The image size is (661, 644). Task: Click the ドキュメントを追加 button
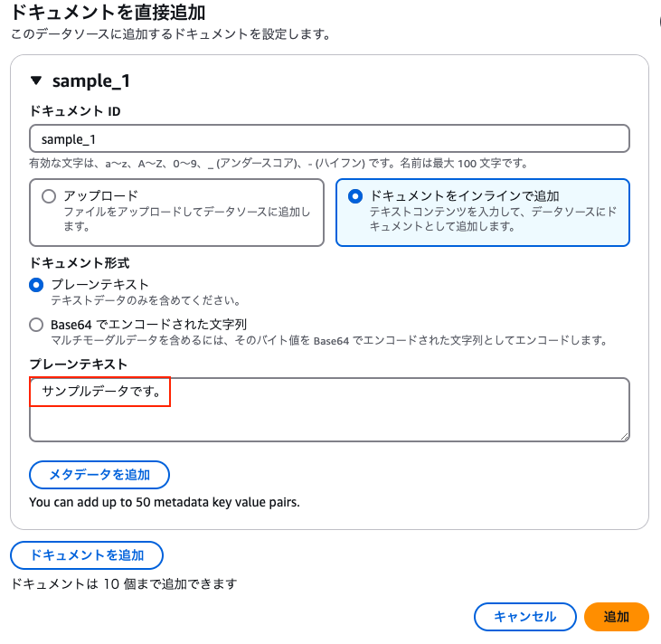click(x=87, y=554)
